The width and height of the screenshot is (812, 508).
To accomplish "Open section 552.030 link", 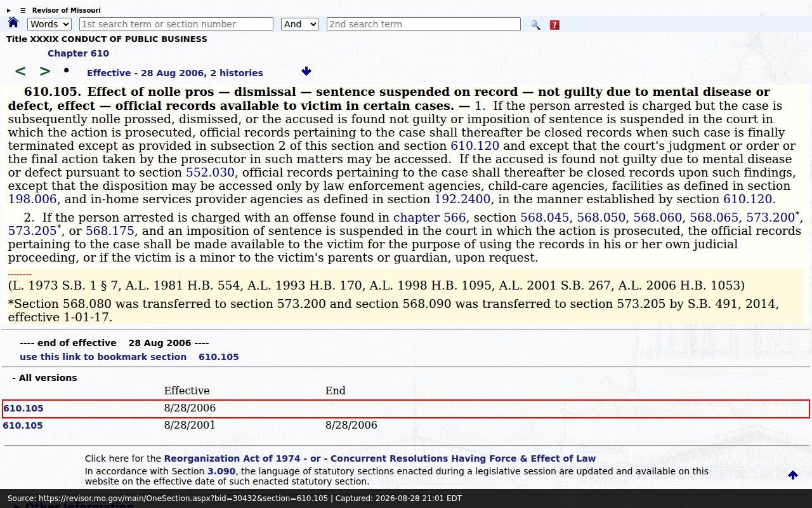I will point(210,172).
